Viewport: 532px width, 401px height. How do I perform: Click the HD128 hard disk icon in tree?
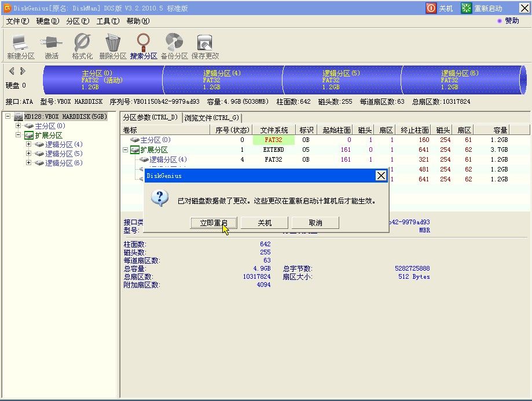(19, 117)
